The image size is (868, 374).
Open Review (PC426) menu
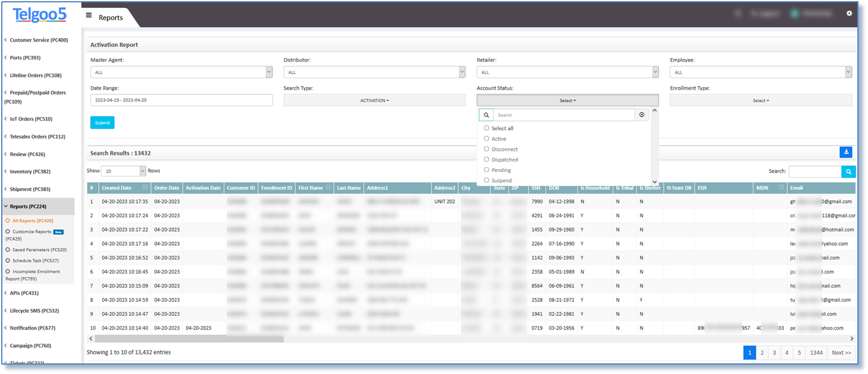pos(26,154)
